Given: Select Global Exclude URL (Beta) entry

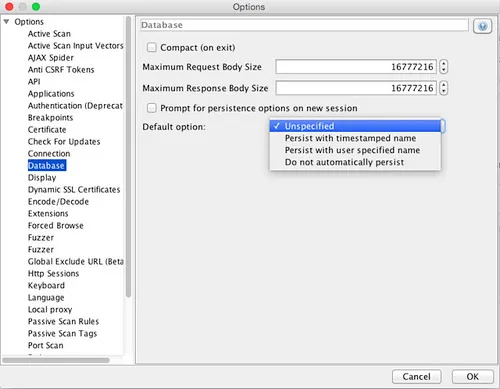Looking at the screenshot, I should point(76,262).
